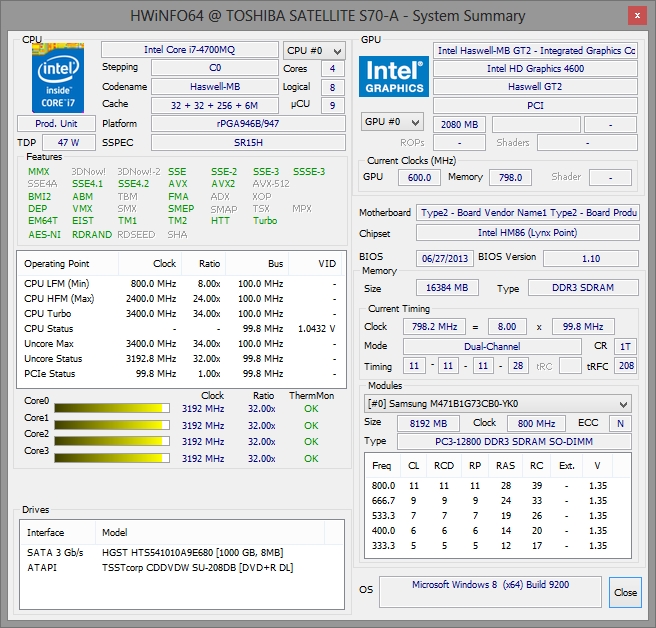Click the BIOS Version 1.10 field

point(591,259)
